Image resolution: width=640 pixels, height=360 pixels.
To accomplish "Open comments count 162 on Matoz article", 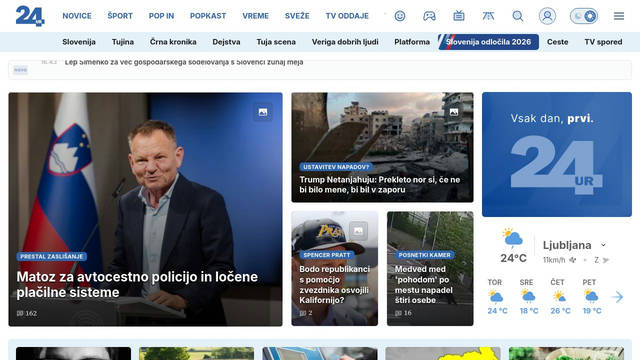I will (x=27, y=313).
